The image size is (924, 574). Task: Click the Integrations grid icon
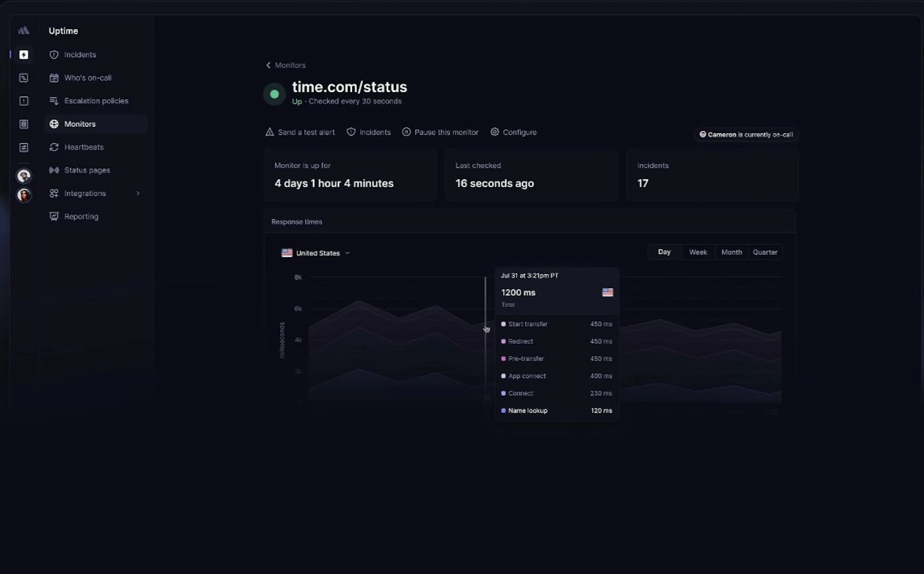tap(54, 194)
